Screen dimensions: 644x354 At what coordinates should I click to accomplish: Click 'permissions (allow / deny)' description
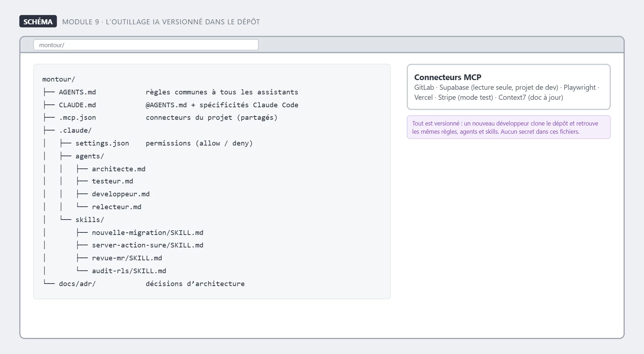click(199, 143)
